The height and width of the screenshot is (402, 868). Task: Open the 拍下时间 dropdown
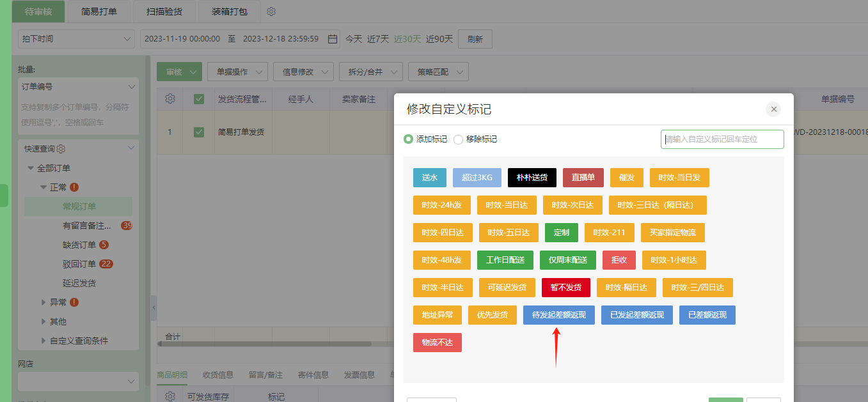(x=76, y=39)
